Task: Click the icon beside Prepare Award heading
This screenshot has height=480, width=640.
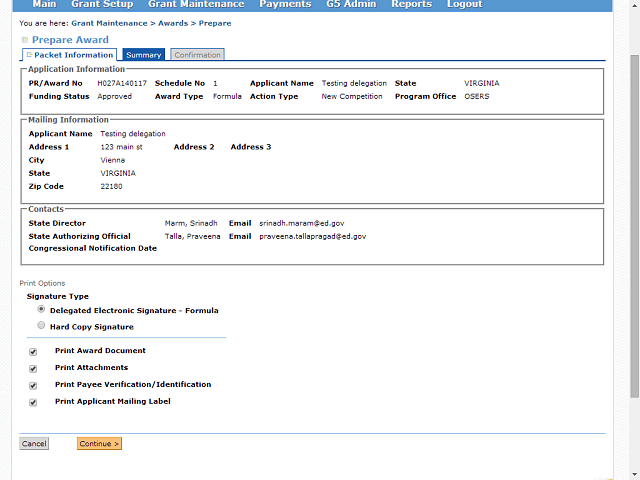Action: coord(25,40)
